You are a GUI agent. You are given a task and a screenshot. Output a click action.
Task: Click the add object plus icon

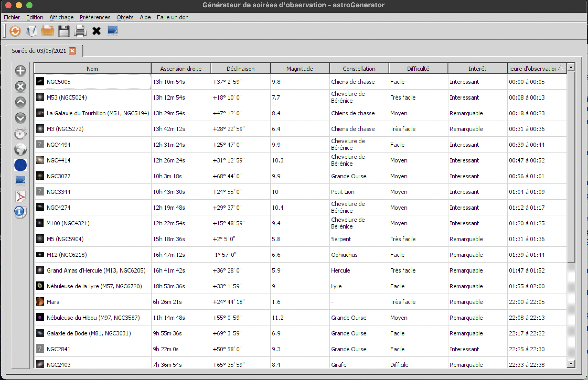point(20,71)
